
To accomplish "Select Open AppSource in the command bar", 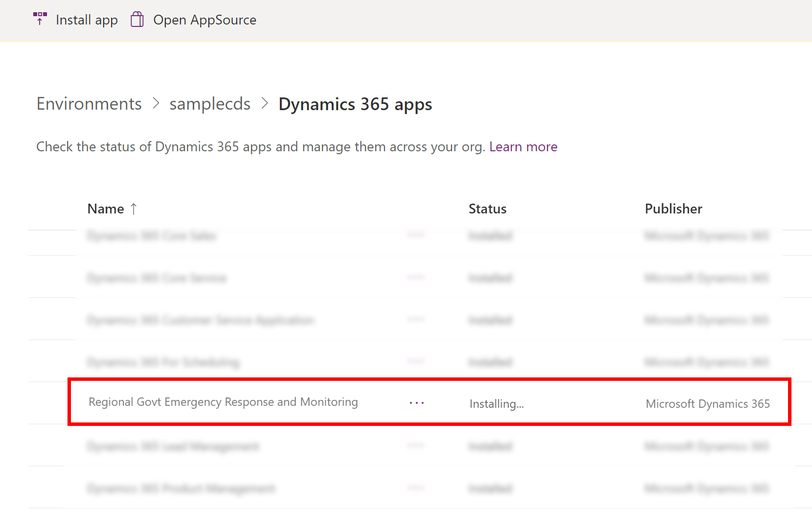I will [x=193, y=20].
